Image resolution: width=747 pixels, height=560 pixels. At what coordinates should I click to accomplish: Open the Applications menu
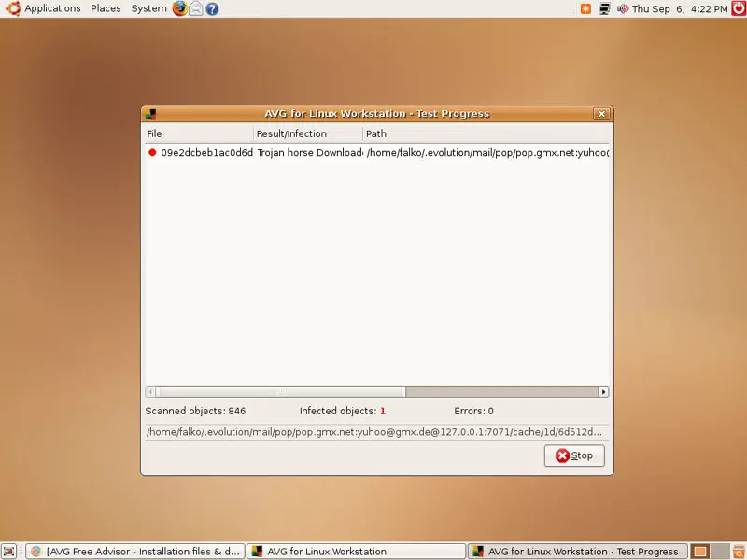click(52, 8)
